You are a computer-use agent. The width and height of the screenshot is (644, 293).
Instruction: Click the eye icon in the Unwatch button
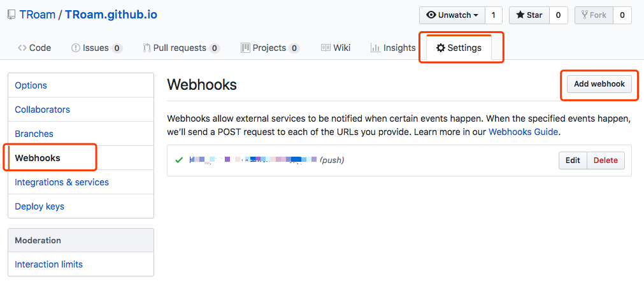(431, 15)
